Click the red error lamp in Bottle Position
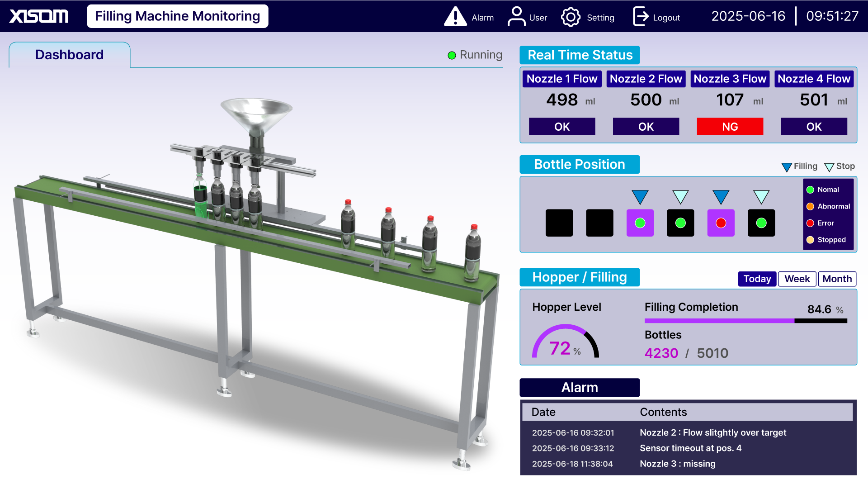Image resolution: width=868 pixels, height=489 pixels. click(721, 223)
